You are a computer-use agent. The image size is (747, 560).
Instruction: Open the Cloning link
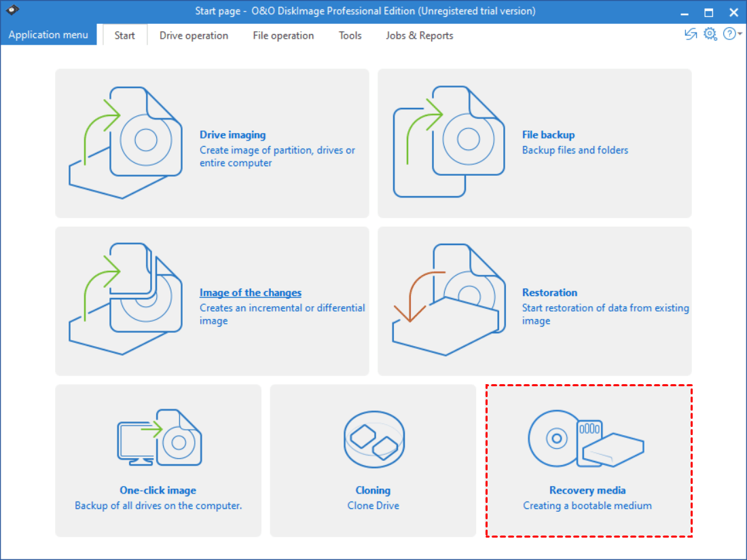point(373,490)
